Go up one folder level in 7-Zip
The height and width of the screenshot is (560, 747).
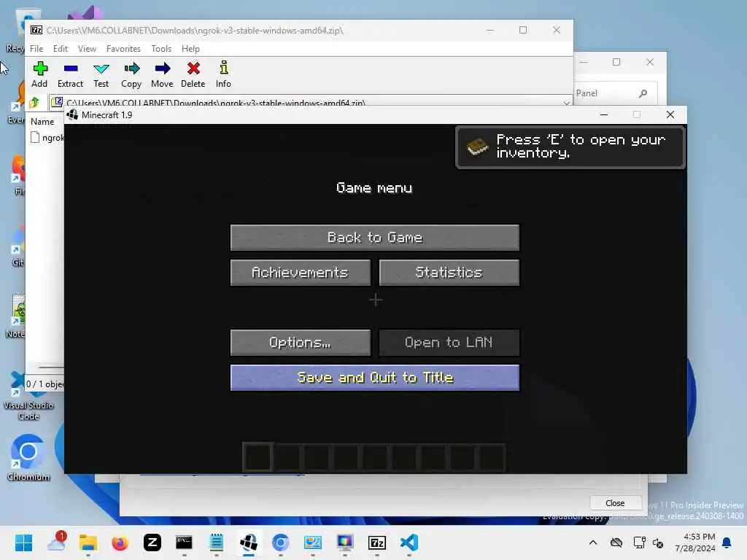pos(34,102)
